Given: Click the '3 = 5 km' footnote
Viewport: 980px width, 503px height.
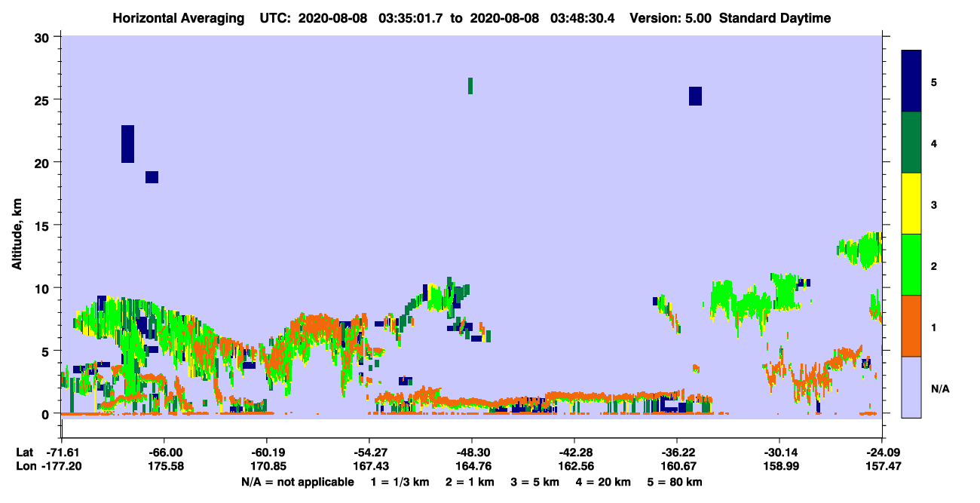Looking at the screenshot, I should pos(536,482).
